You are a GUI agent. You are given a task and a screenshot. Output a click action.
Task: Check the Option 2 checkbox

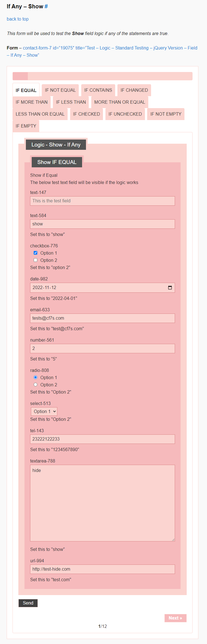pos(35,260)
